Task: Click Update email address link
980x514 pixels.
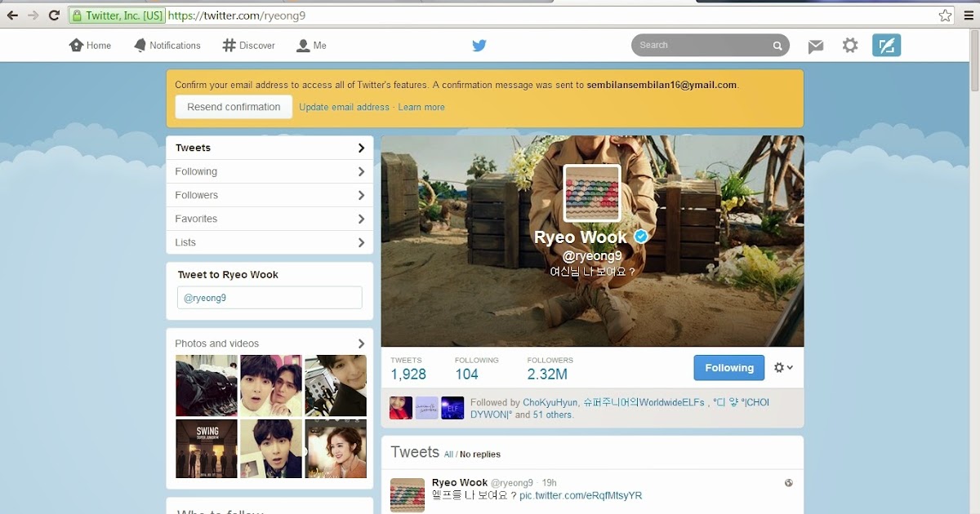Action: (x=344, y=108)
